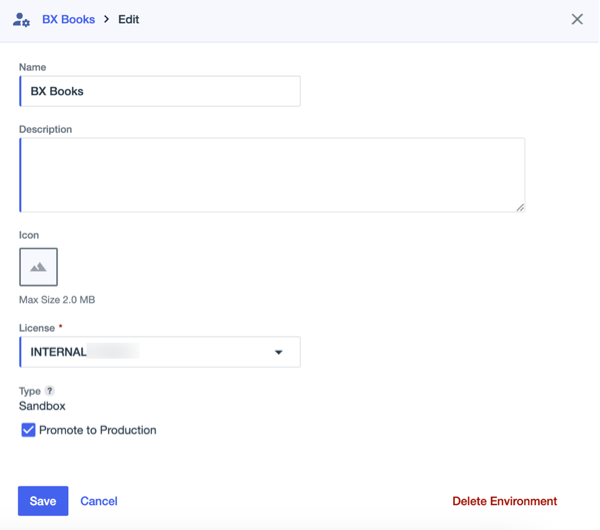Focus the Name field containing BX Books
Viewport: 600px width, 530px height.
click(x=160, y=91)
